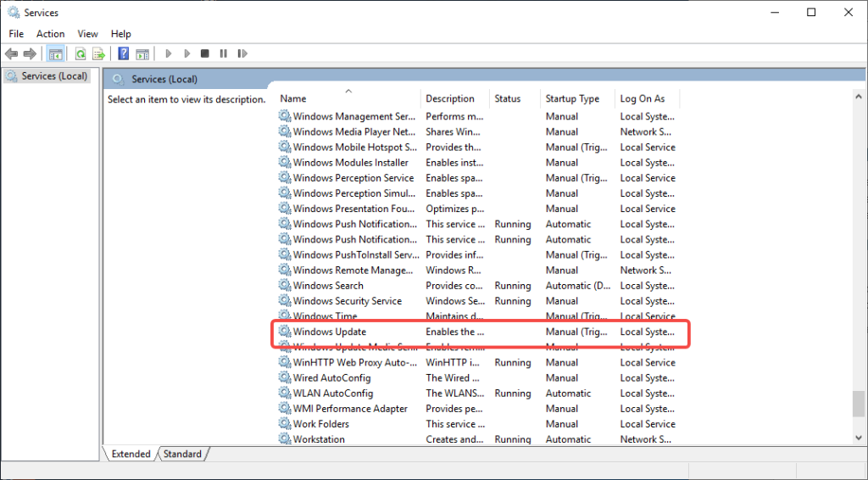868x480 pixels.
Task: Click the Pause Service toolbar icon
Action: point(223,53)
